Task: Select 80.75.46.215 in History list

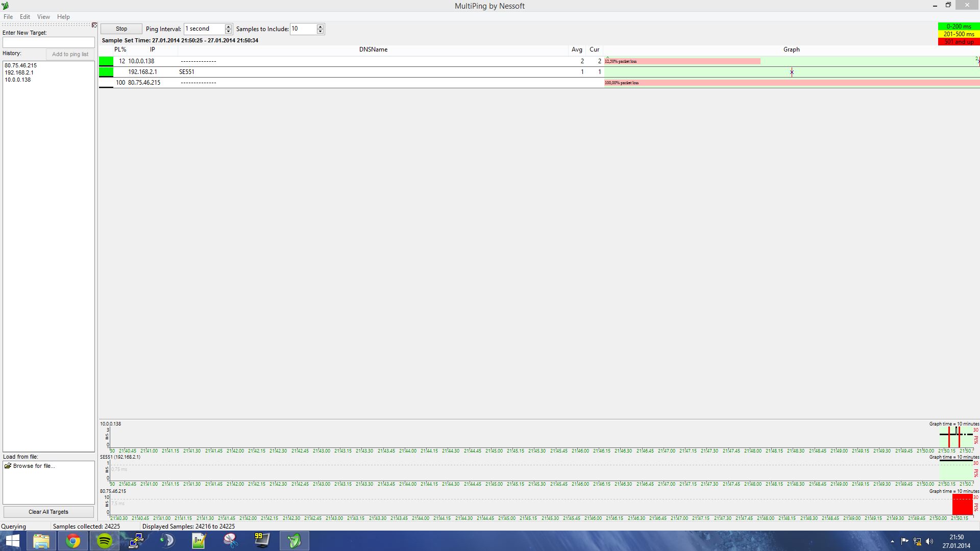Action: 21,65
